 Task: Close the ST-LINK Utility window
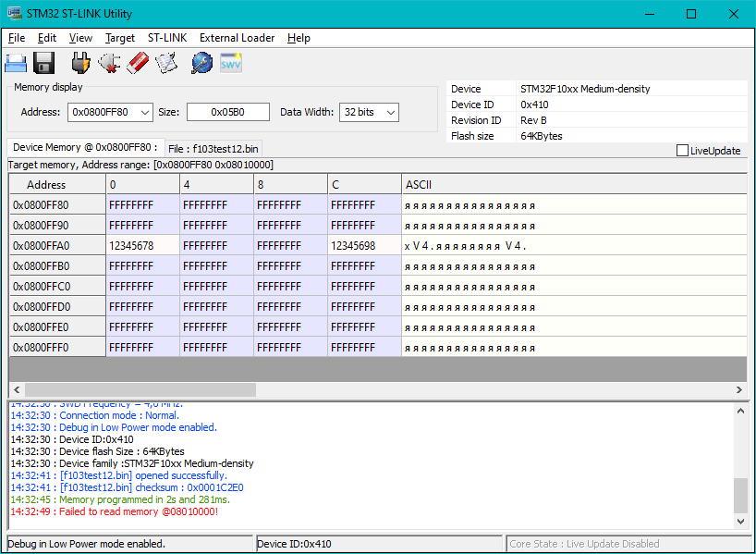point(733,14)
